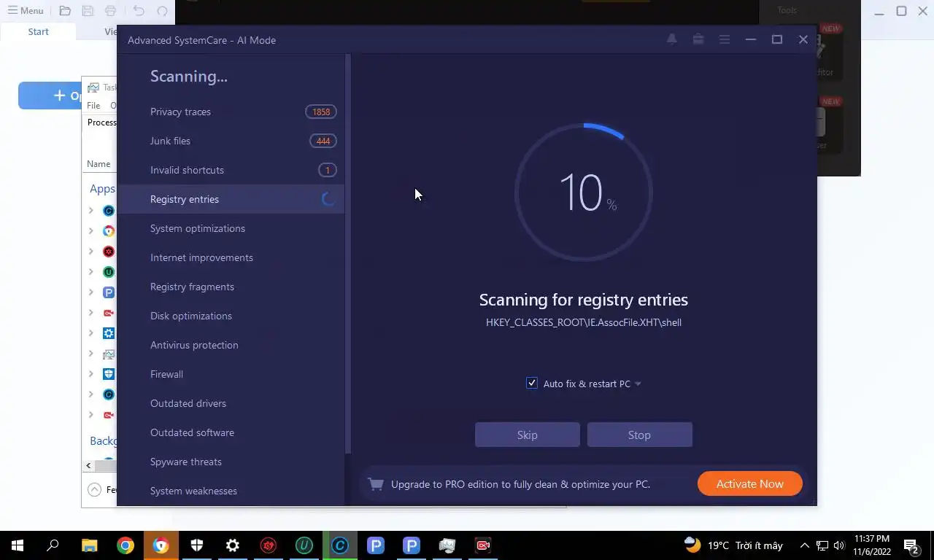Click the Registry entries loading spinner
The width and height of the screenshot is (934, 560).
(x=328, y=199)
